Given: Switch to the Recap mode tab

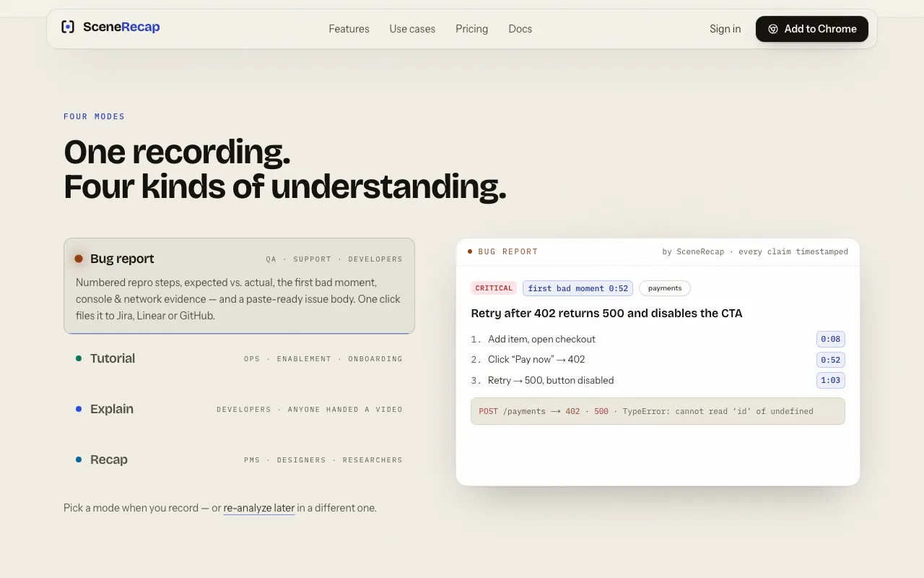Looking at the screenshot, I should pos(239,460).
